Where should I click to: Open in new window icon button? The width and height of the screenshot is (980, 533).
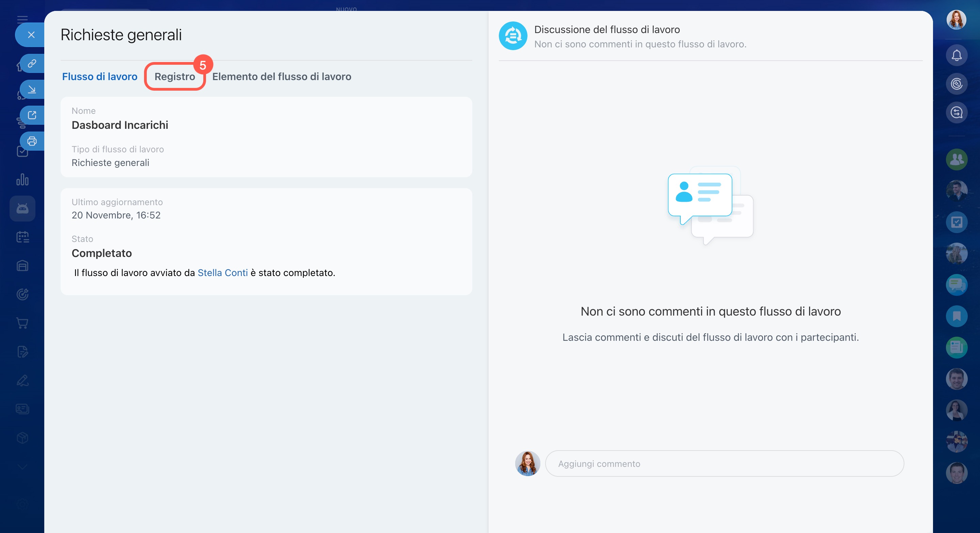pos(32,115)
